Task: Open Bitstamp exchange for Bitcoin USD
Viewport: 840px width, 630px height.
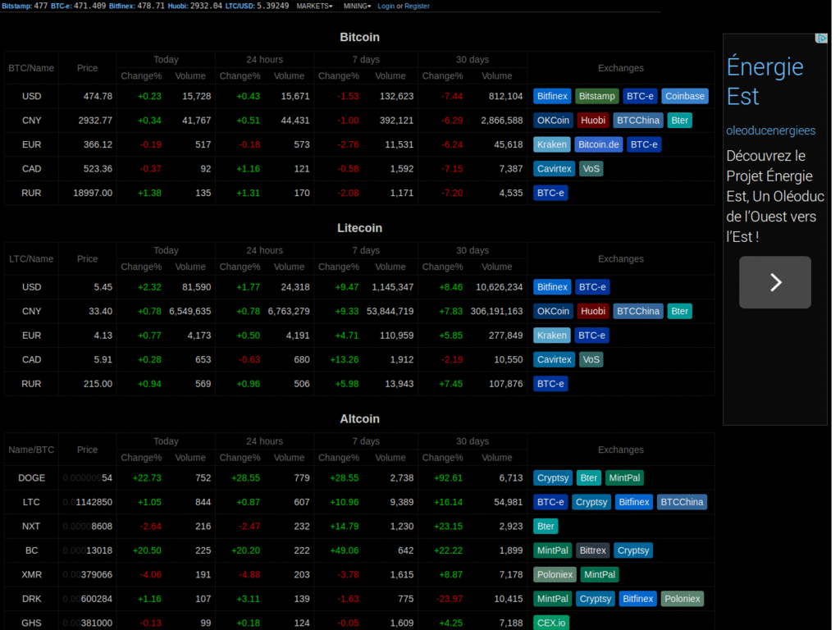Action: tap(597, 97)
